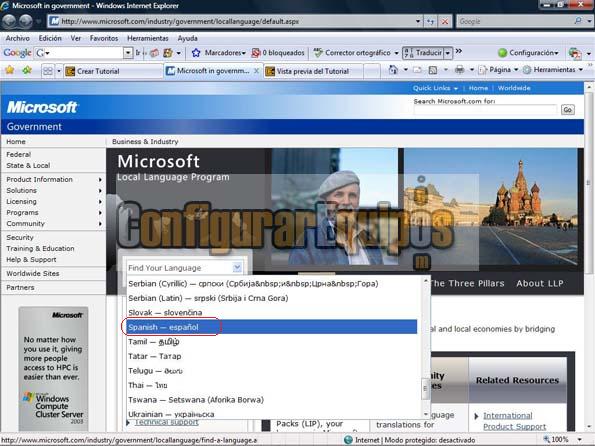Viewport: 595px width, 446px height.
Task: Click in the Search Microsoft.com text field
Action: pos(486,110)
